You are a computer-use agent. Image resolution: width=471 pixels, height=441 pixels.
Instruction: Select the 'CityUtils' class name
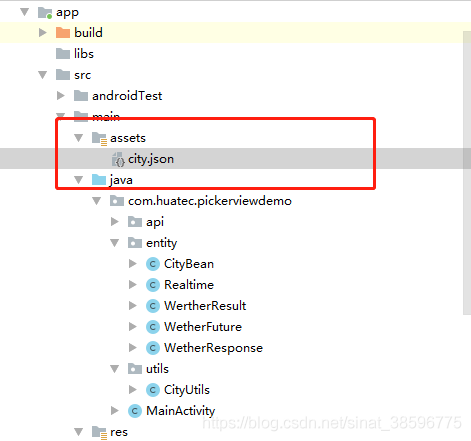pyautogui.click(x=187, y=390)
